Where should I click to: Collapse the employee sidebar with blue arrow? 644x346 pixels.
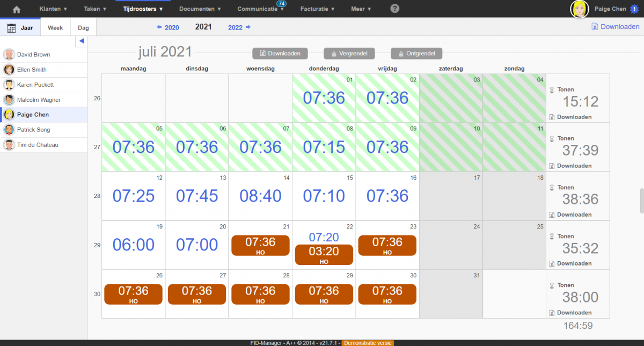82,41
